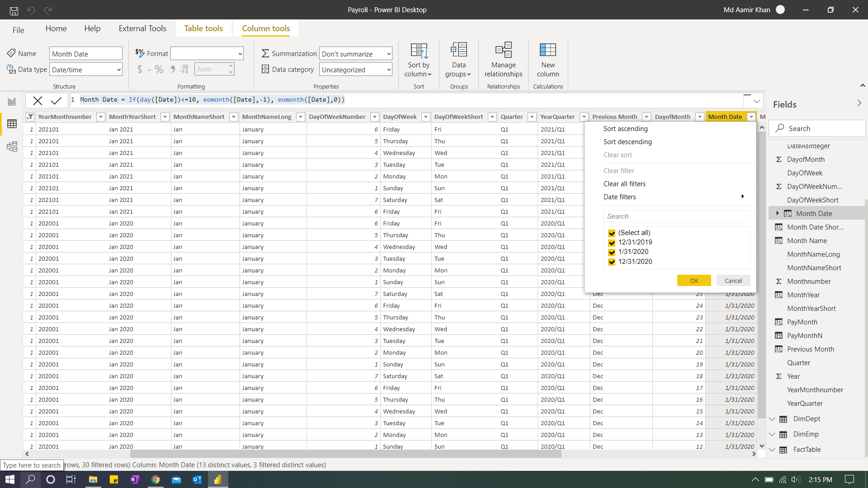Click Clear all filters

click(x=624, y=184)
